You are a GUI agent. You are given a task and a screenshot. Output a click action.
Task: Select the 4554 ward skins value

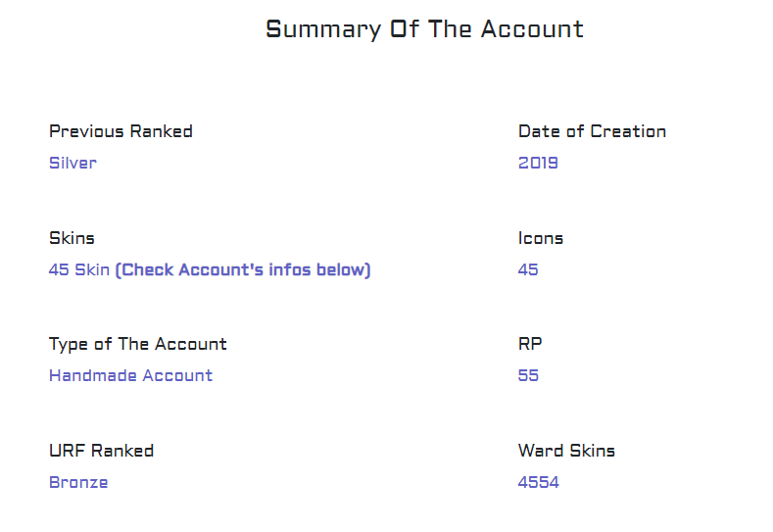[539, 482]
